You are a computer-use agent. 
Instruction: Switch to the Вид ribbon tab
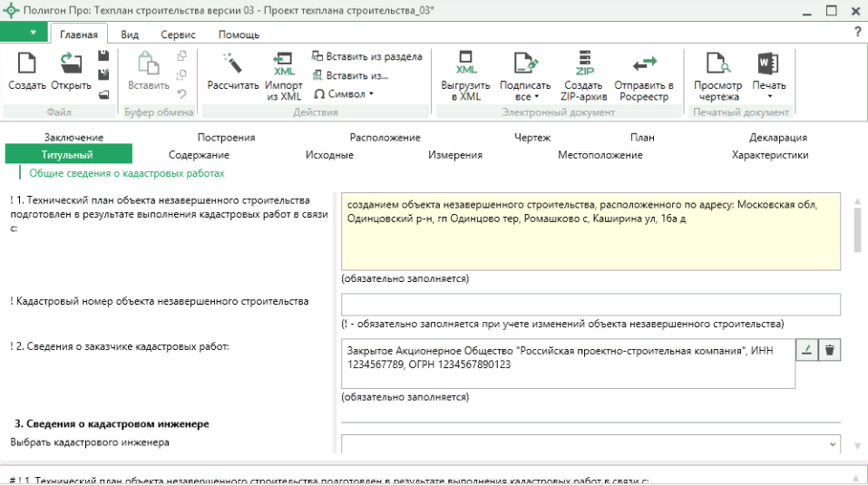[x=130, y=34]
